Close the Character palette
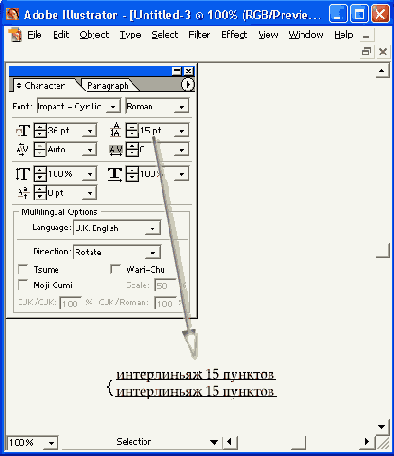394x456 pixels. pos(188,71)
